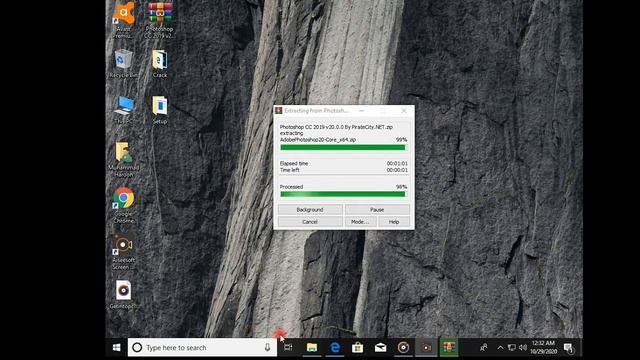Click the file extraction progress bar
The width and height of the screenshot is (640, 360).
343,147
